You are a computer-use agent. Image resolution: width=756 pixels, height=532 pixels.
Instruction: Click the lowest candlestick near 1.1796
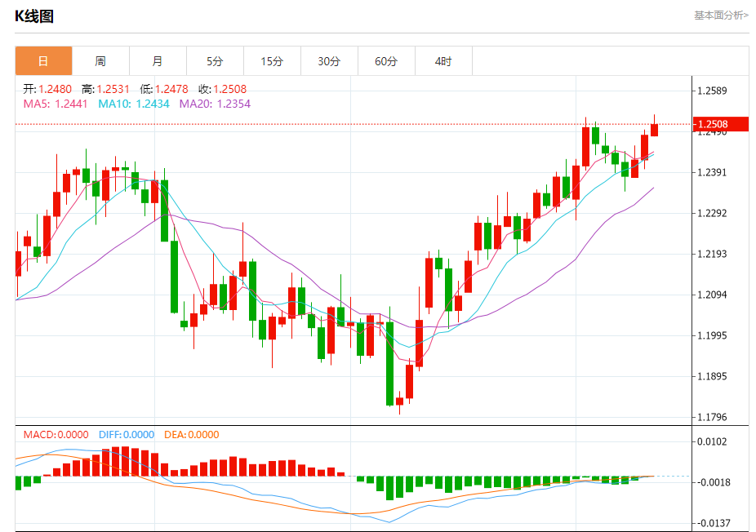(x=400, y=401)
